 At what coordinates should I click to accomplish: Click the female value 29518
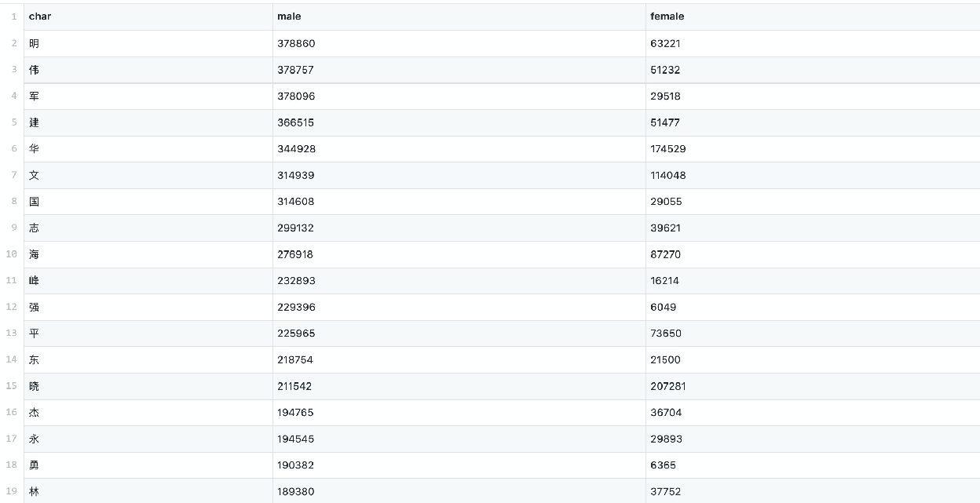[665, 97]
